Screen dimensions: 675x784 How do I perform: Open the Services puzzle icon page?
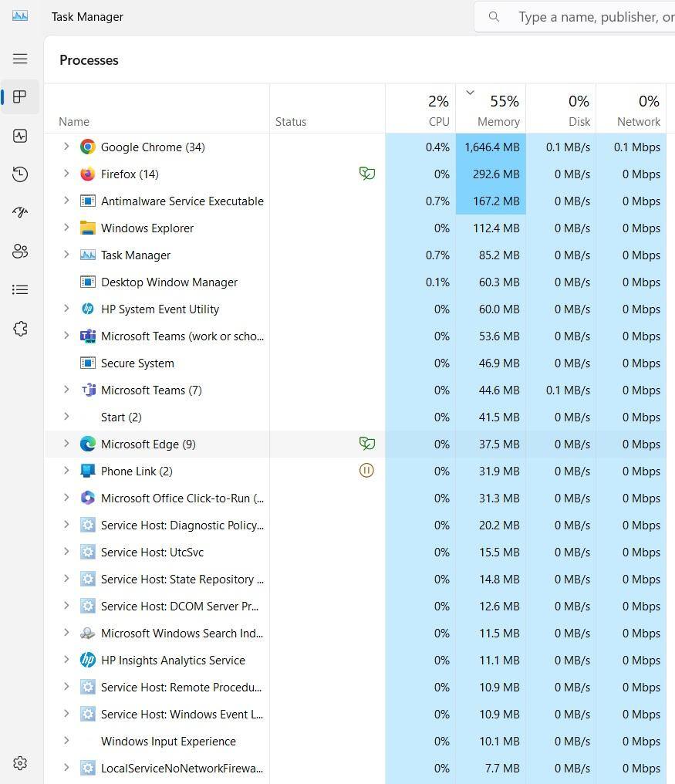(x=20, y=329)
